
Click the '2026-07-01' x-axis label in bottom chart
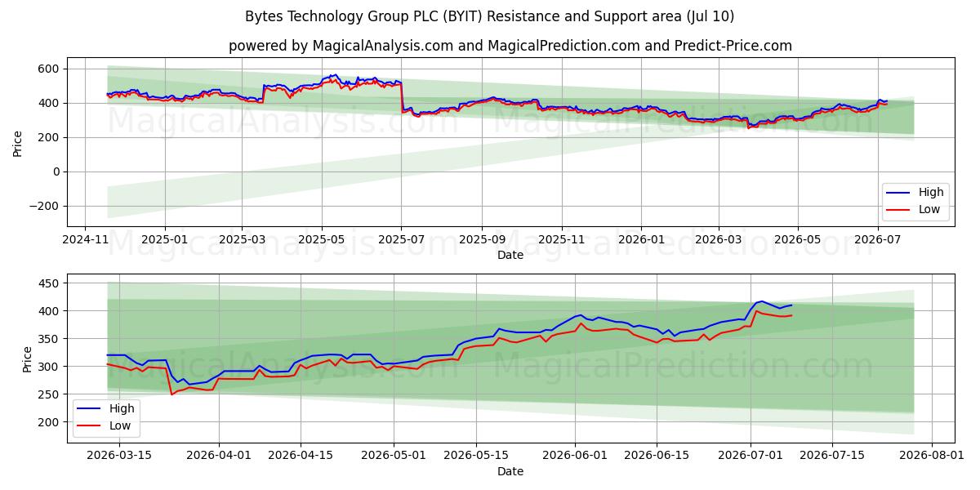(x=750, y=455)
